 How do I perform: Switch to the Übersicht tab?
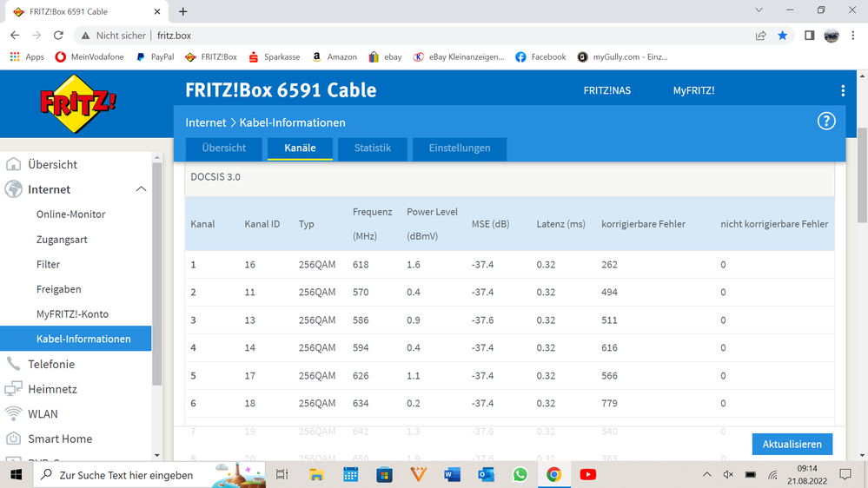[x=223, y=148]
